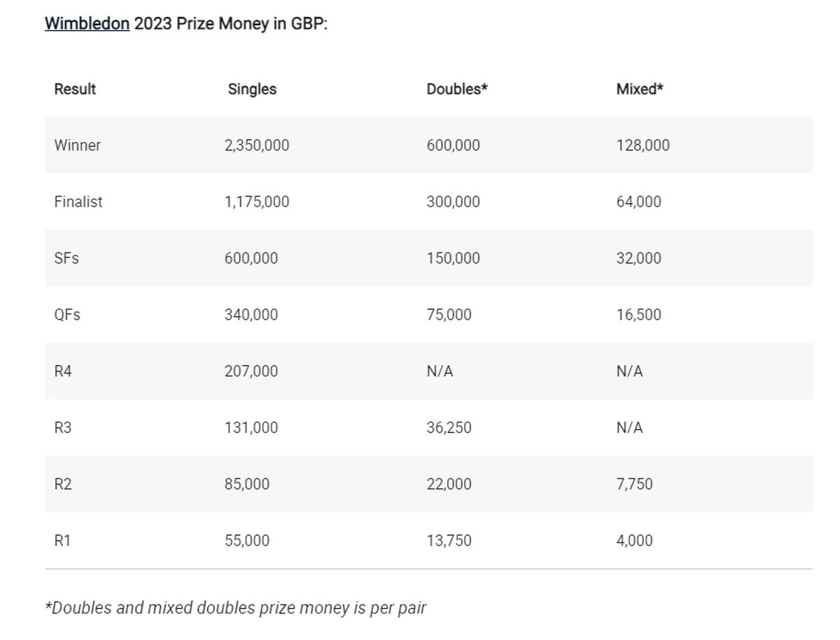Select the Mixed* column header
This screenshot has height=640, width=840.
[640, 90]
